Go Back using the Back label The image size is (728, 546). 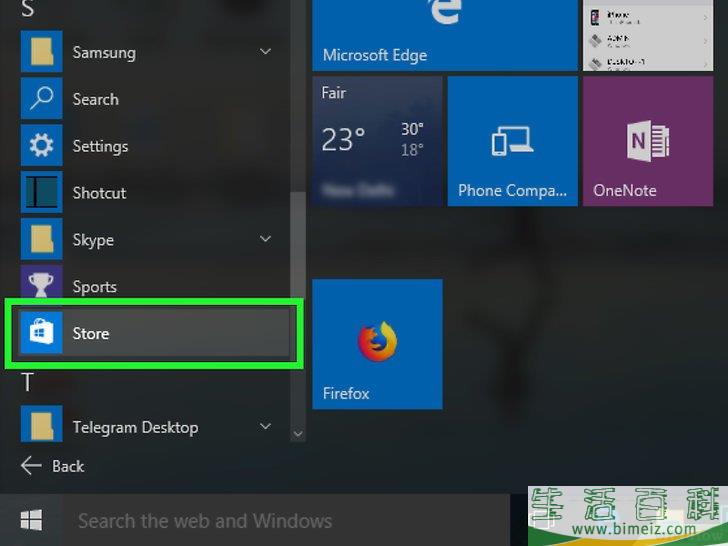tap(68, 466)
